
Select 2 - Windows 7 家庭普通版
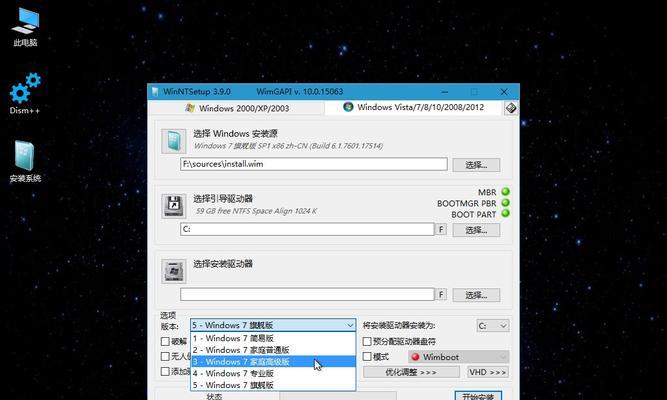pos(273,350)
